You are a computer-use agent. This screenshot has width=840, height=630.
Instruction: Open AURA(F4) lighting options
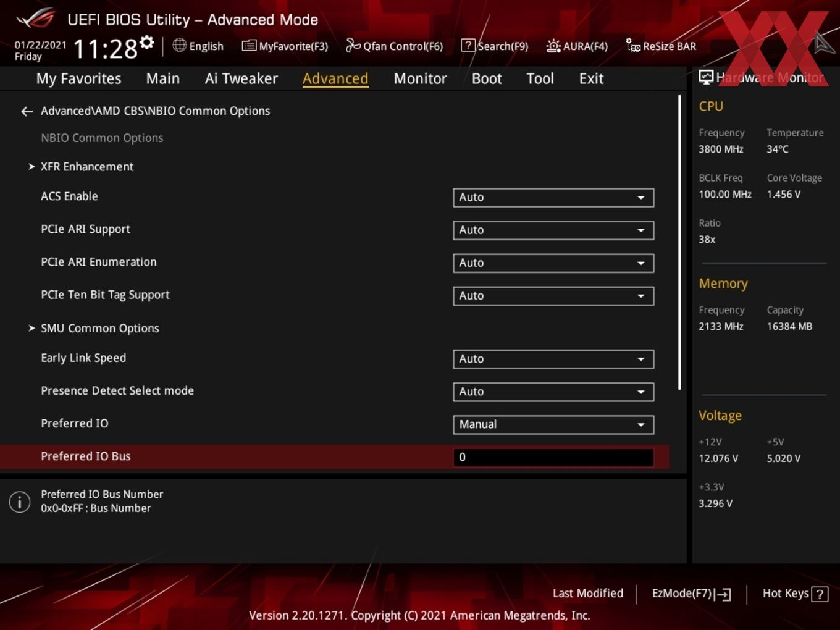[577, 46]
